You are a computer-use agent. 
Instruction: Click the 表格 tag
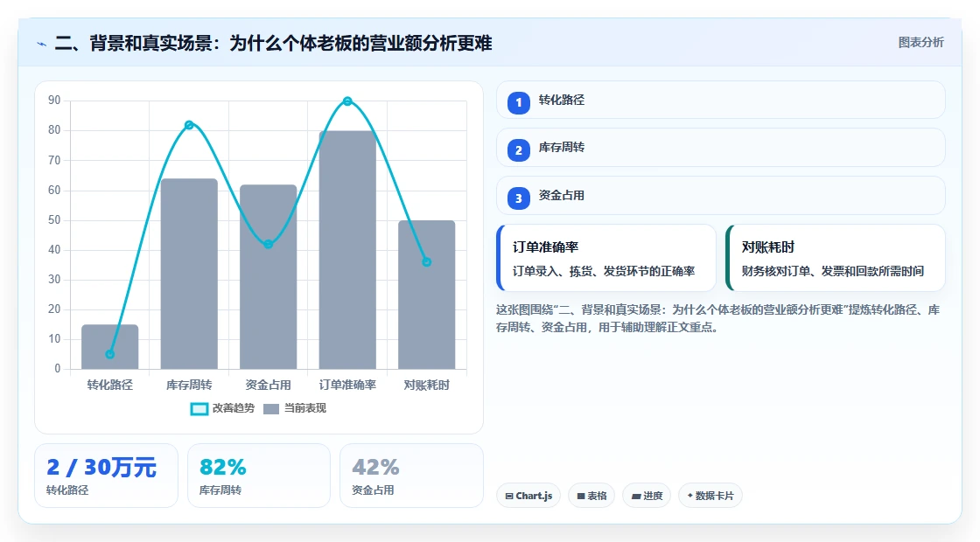point(591,496)
